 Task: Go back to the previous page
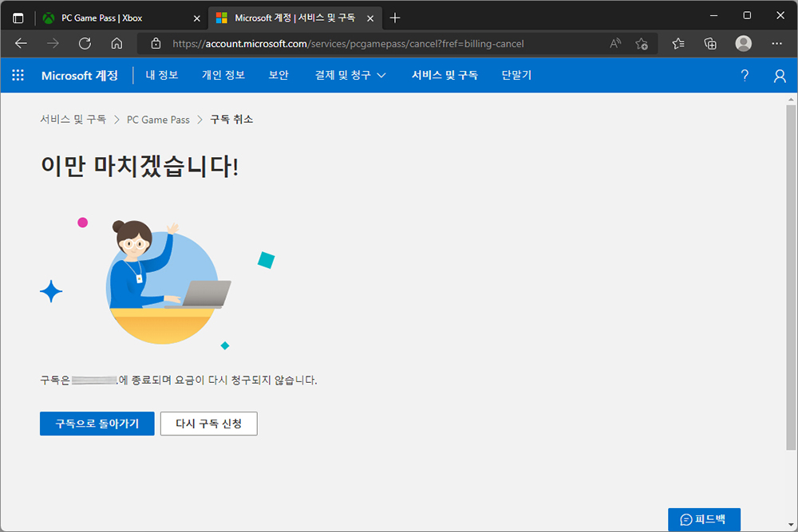pyautogui.click(x=21, y=44)
